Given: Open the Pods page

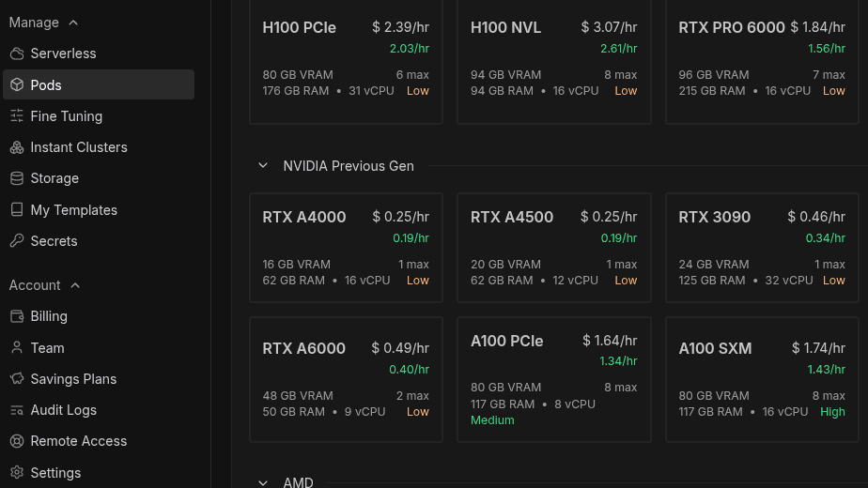Looking at the screenshot, I should 99,84.
